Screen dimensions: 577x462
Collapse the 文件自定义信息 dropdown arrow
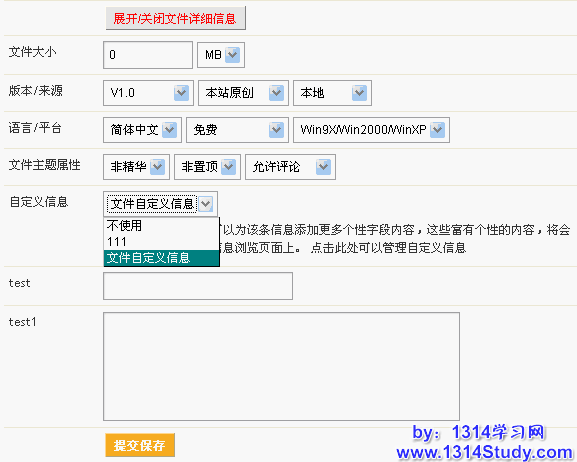pyautogui.click(x=206, y=204)
